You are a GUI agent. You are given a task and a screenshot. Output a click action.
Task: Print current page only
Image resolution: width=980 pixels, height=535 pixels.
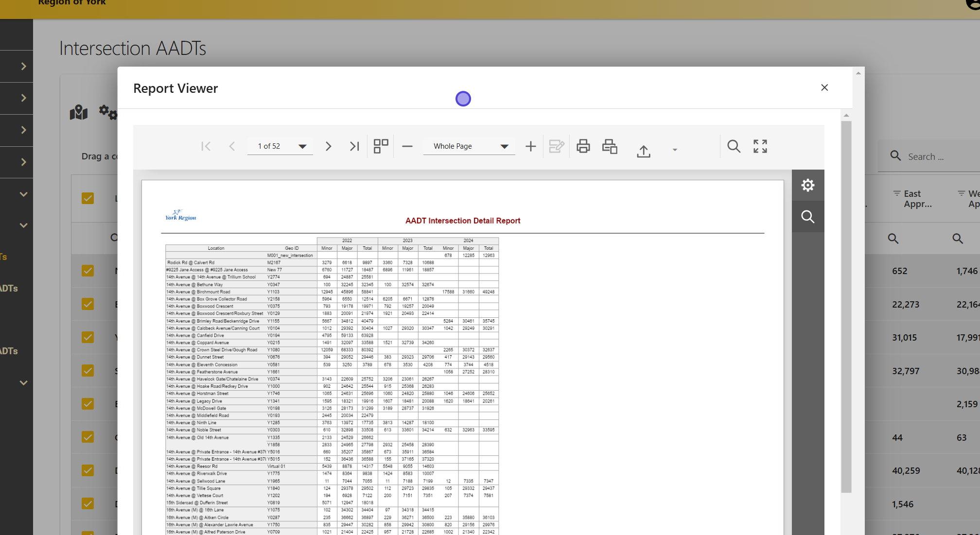pyautogui.click(x=610, y=146)
